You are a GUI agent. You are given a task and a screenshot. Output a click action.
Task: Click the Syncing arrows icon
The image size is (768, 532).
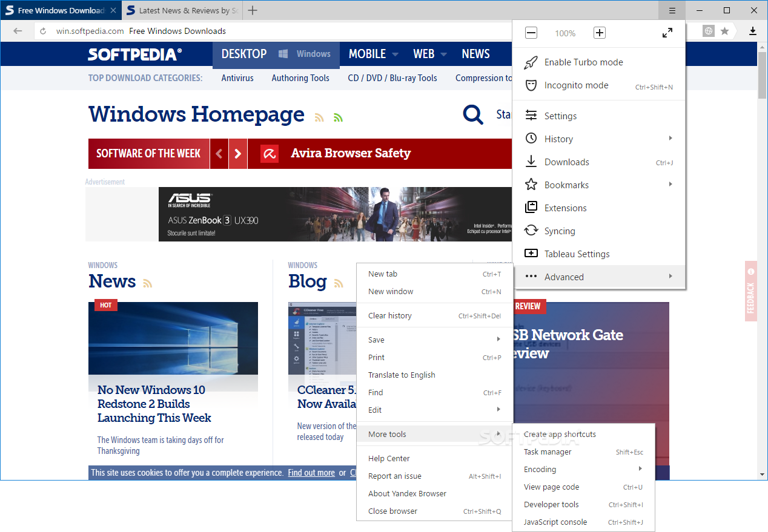[531, 231]
